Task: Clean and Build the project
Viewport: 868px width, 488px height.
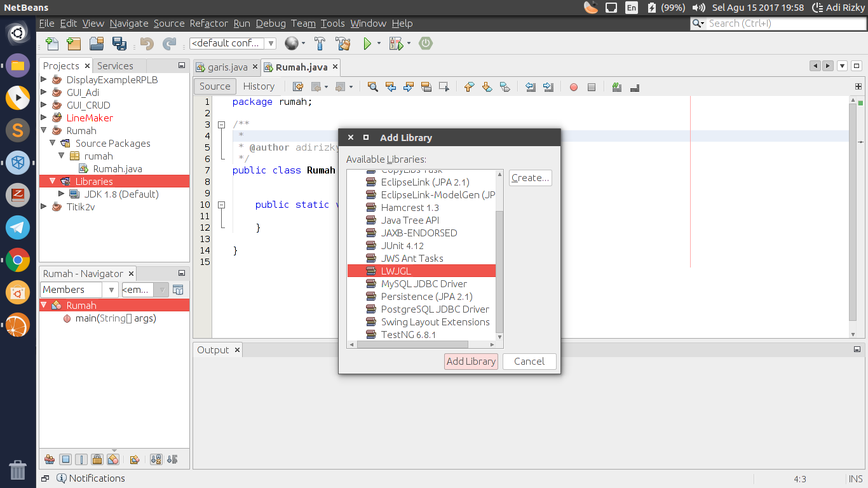Action: [x=343, y=44]
